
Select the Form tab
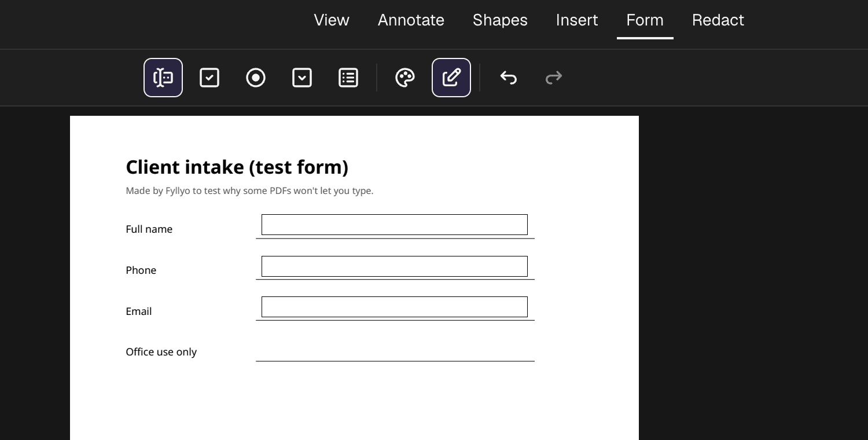[645, 20]
